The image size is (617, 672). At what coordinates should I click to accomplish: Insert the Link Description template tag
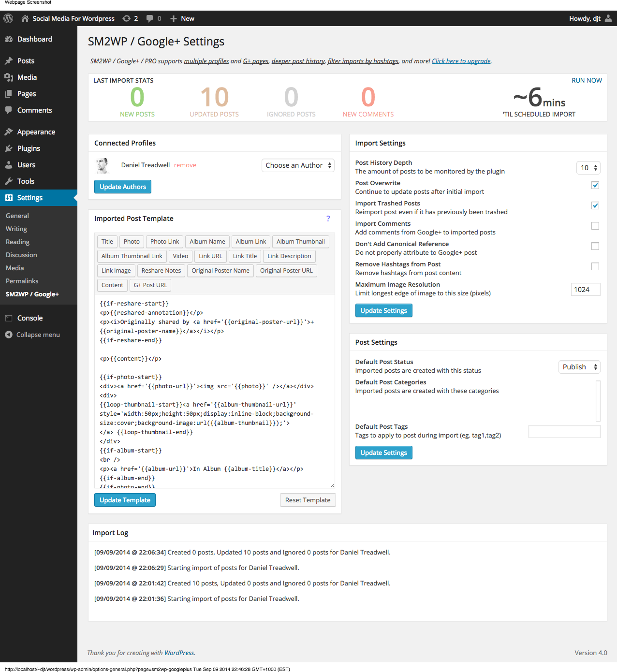289,256
